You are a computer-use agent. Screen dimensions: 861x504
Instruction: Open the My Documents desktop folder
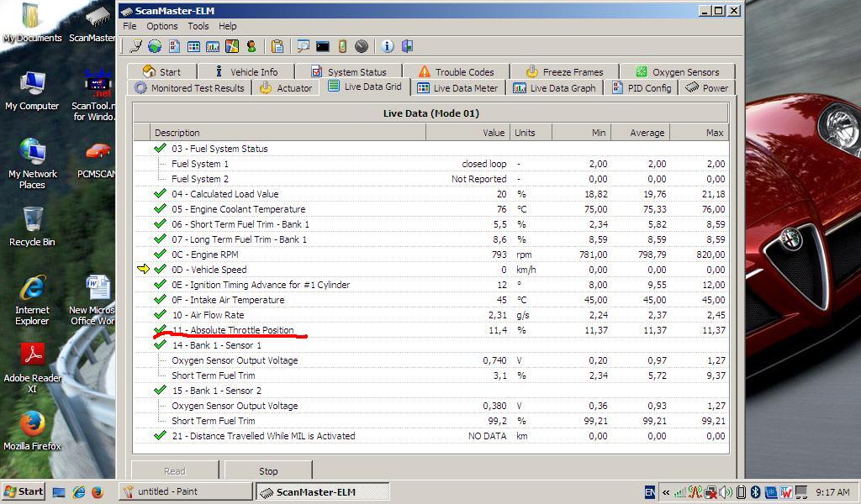[32, 23]
